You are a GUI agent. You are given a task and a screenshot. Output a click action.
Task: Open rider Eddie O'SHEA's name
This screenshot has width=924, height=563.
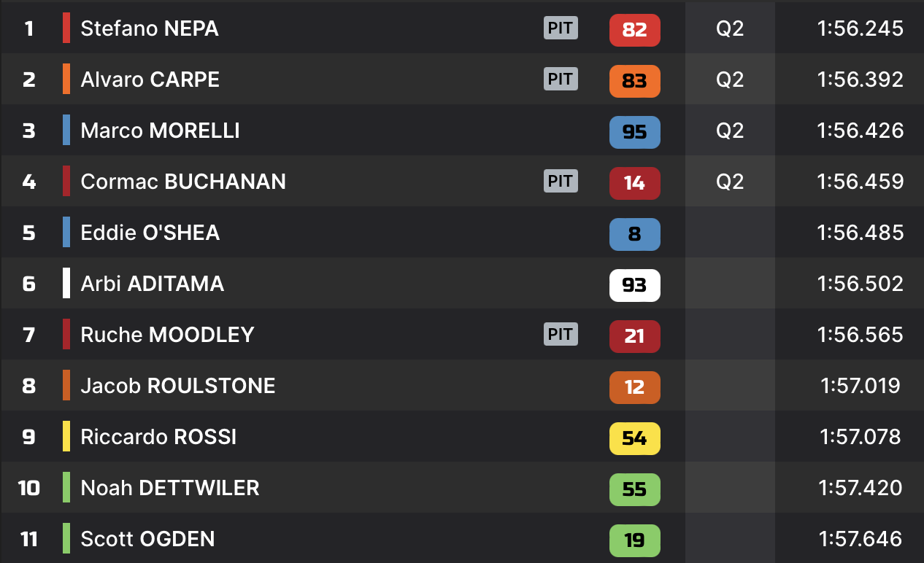(x=150, y=233)
